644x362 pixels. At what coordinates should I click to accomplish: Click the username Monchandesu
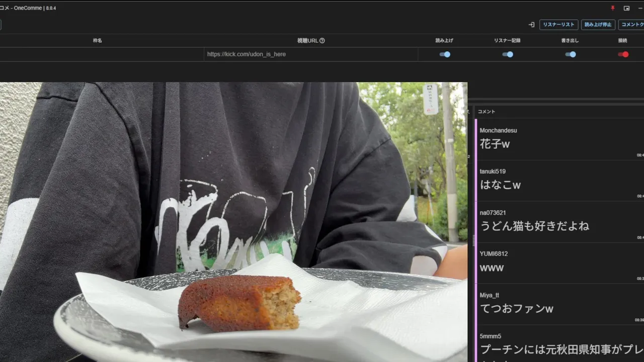[498, 131]
